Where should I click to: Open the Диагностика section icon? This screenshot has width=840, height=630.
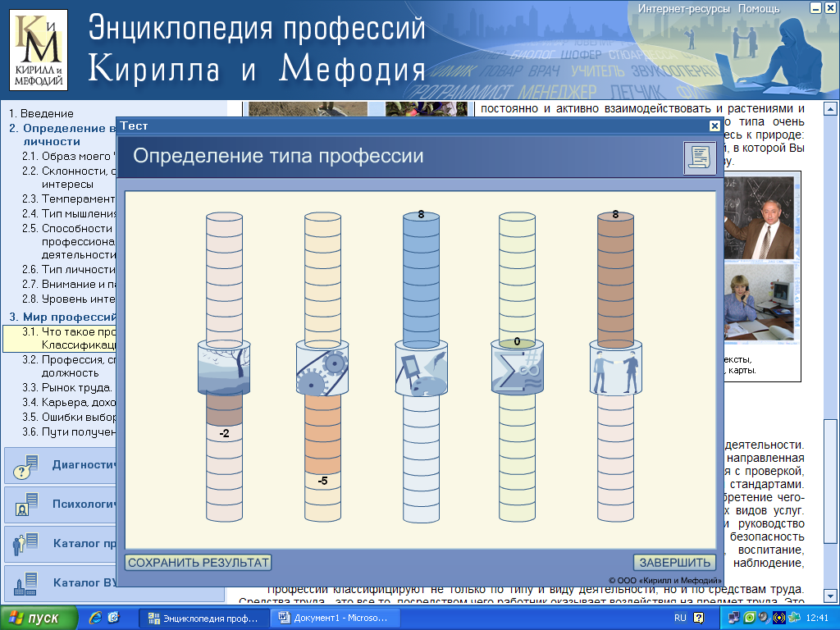tap(25, 466)
